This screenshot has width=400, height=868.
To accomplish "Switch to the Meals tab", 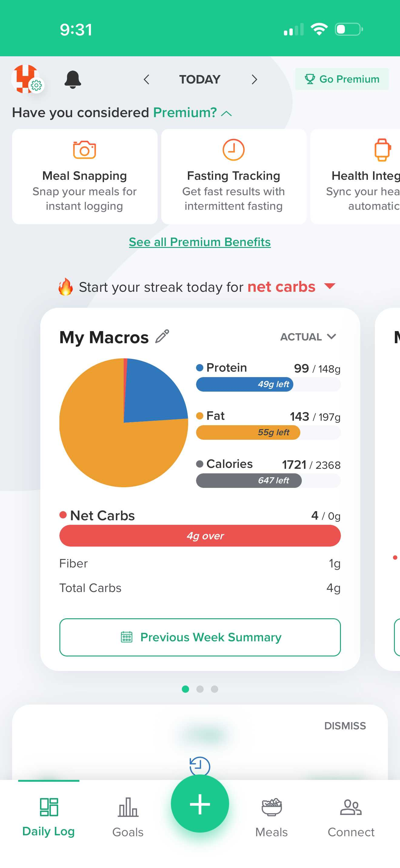I will pos(272,817).
